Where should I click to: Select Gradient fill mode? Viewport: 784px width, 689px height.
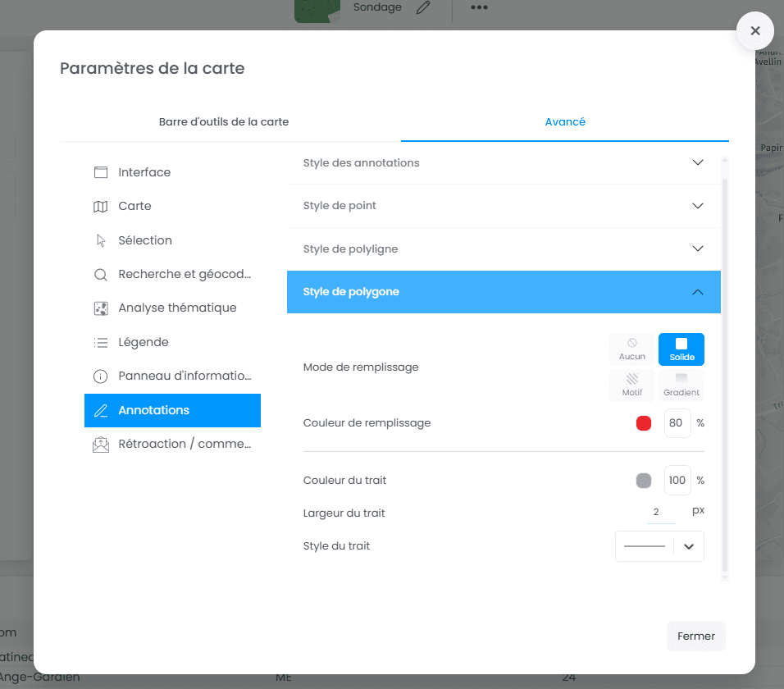click(681, 385)
